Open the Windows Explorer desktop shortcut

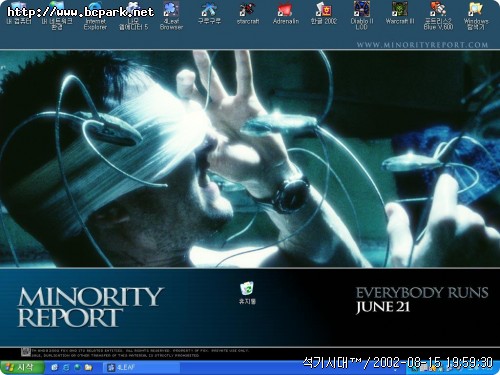click(x=476, y=16)
